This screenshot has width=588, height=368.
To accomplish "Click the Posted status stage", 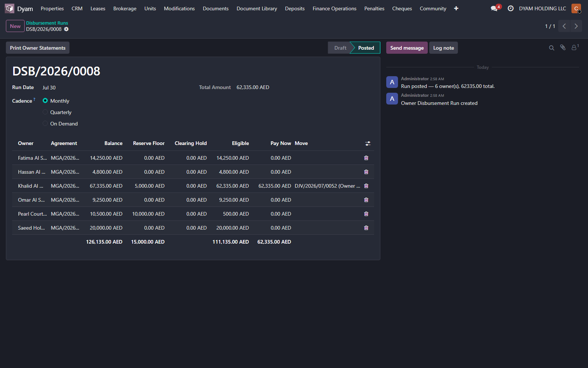I will [x=366, y=48].
